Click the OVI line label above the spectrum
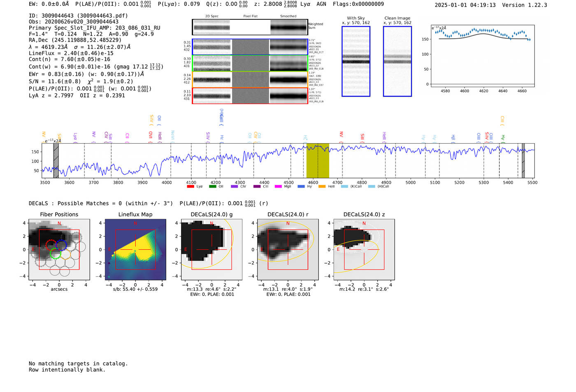 (x=151, y=137)
